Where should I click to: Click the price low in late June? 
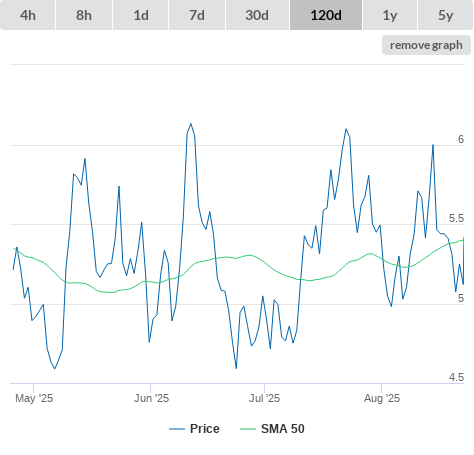tap(236, 368)
